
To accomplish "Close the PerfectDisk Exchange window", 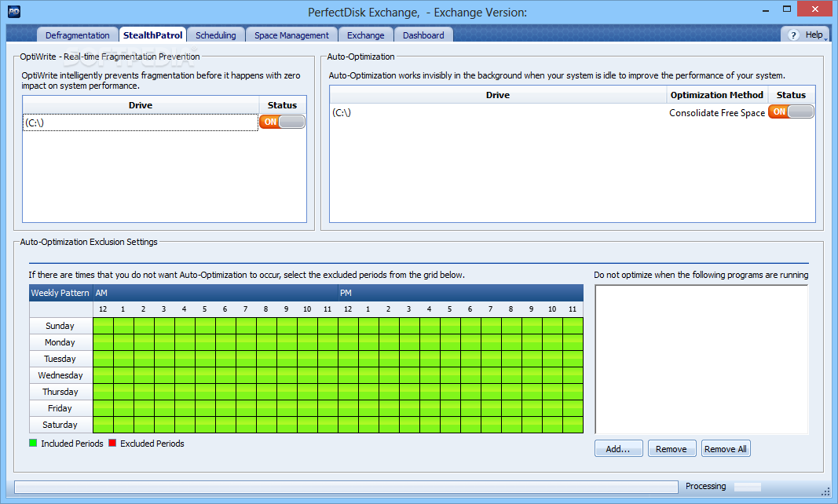I will 815,9.
